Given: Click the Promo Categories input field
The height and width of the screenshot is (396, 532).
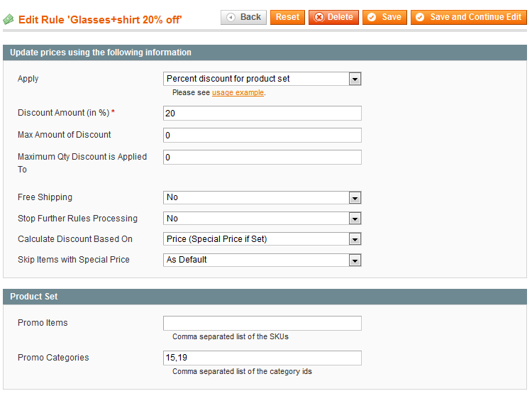Looking at the screenshot, I should coord(262,358).
